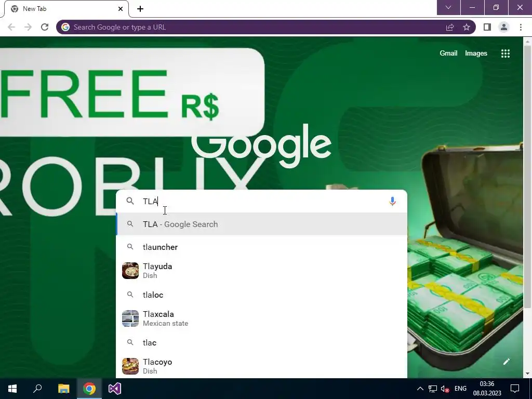This screenshot has width=532, height=399.
Task: Open tab search dropdown arrow
Action: [x=448, y=7]
